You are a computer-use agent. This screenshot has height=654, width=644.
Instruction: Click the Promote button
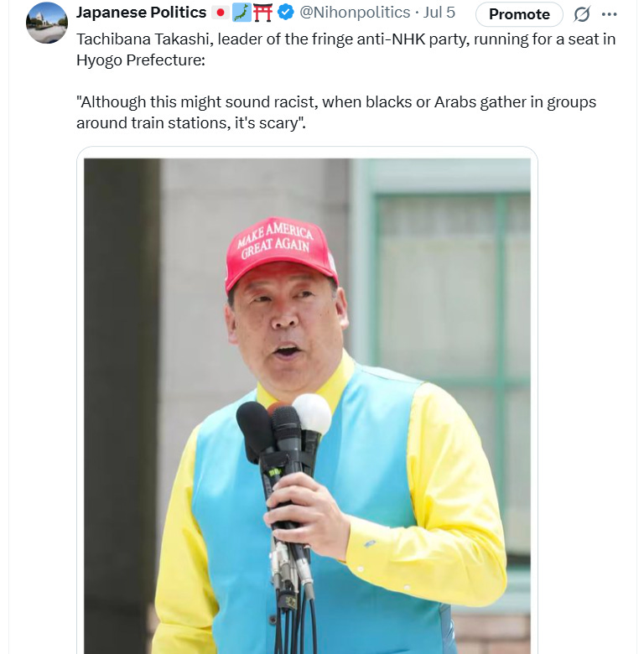519,14
